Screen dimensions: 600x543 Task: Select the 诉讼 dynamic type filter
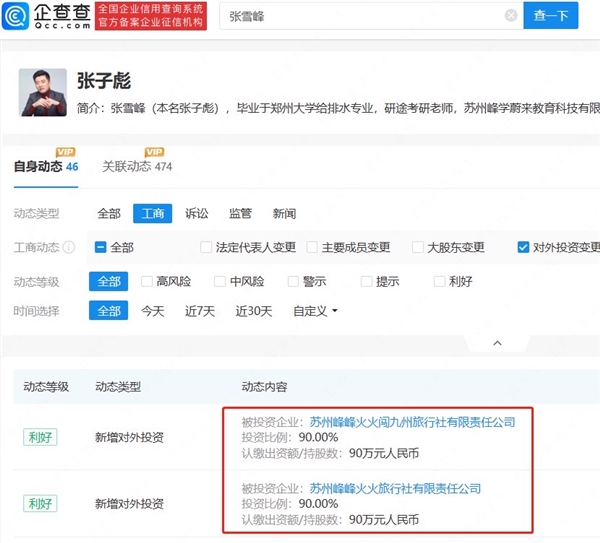click(197, 214)
